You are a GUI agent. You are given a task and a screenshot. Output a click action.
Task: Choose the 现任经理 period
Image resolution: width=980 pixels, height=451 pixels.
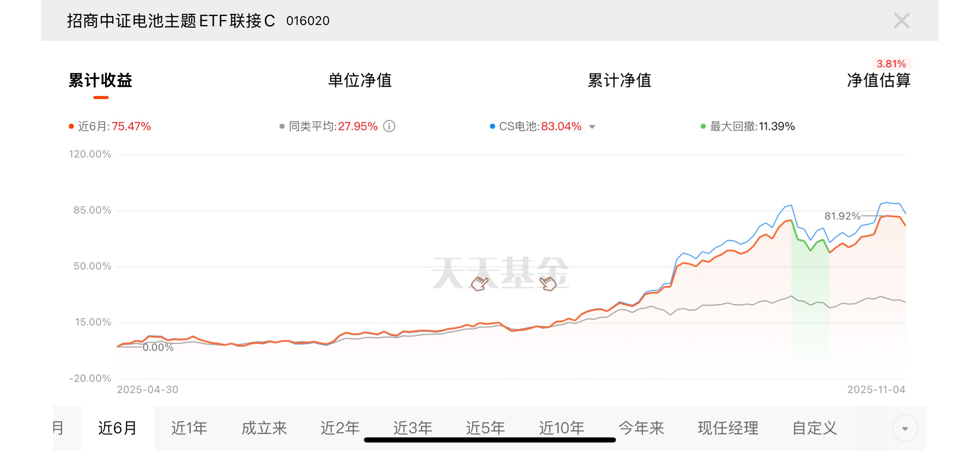(728, 428)
